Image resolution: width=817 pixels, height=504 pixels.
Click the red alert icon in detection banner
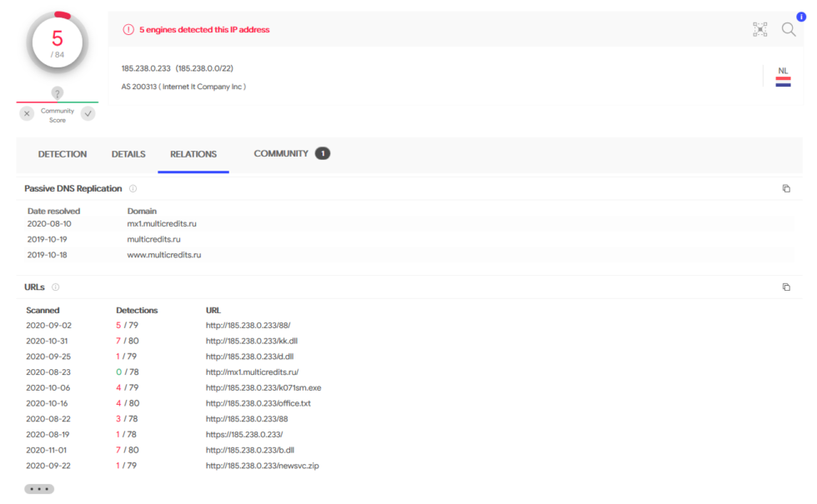tap(128, 30)
